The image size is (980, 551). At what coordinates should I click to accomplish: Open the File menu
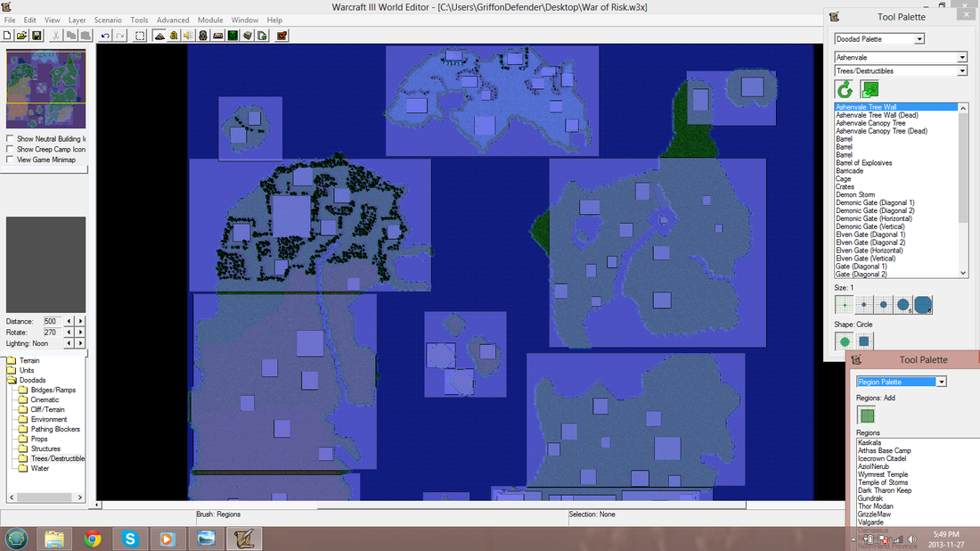tap(10, 20)
